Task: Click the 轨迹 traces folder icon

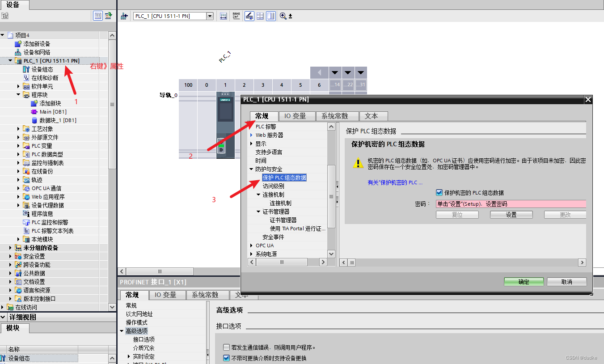Action: pos(26,180)
